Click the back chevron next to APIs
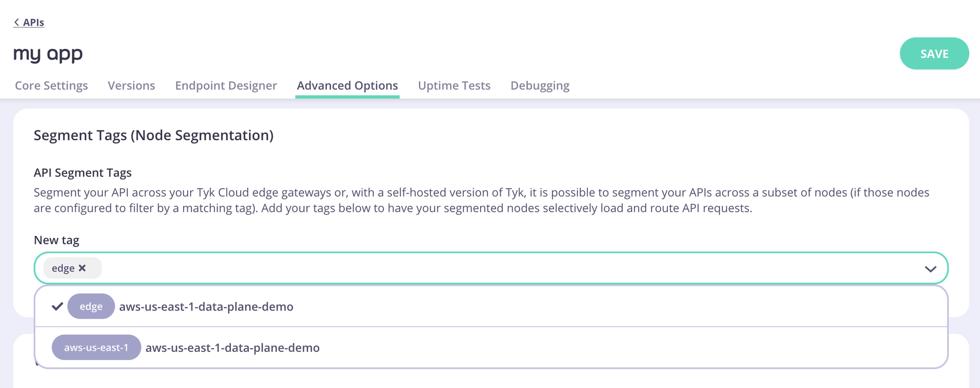This screenshot has height=388, width=980. 17,22
